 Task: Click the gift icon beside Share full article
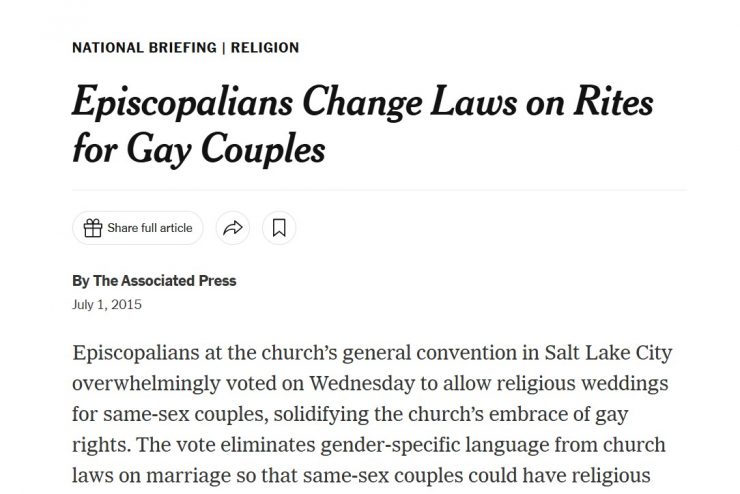pyautogui.click(x=93, y=228)
